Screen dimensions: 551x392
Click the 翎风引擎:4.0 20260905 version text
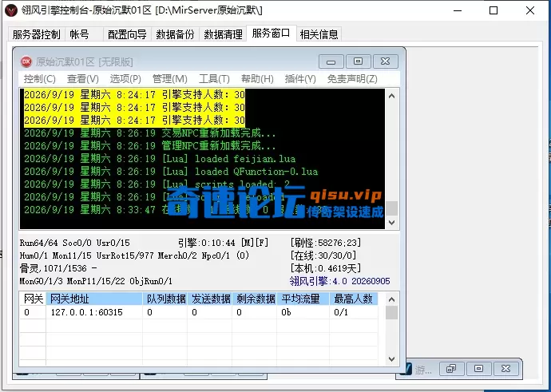click(x=340, y=281)
